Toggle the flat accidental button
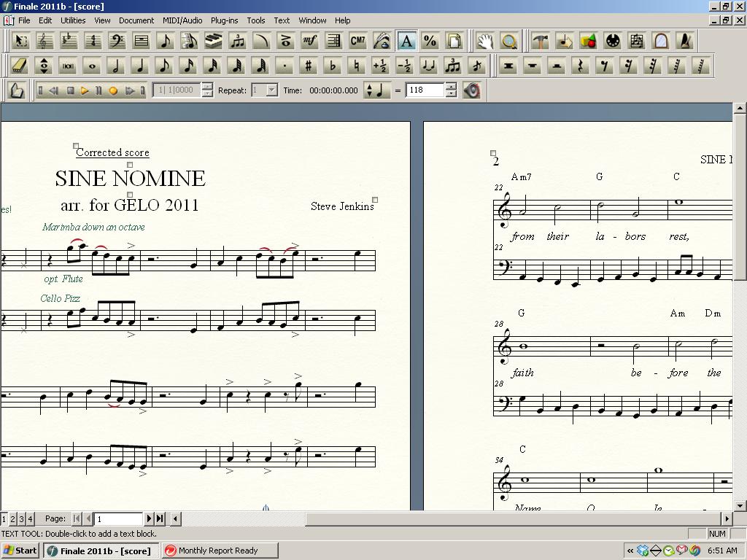The height and width of the screenshot is (560, 747). (333, 66)
